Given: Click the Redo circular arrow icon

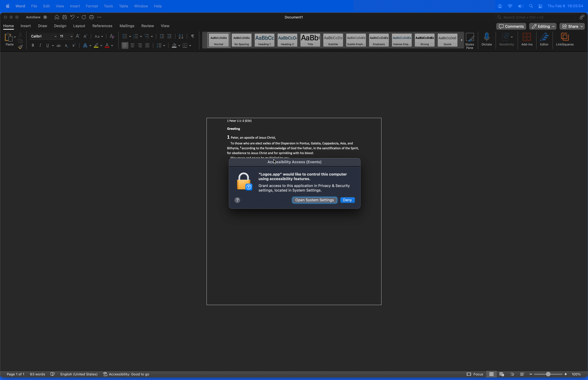Looking at the screenshot, I should (x=84, y=17).
